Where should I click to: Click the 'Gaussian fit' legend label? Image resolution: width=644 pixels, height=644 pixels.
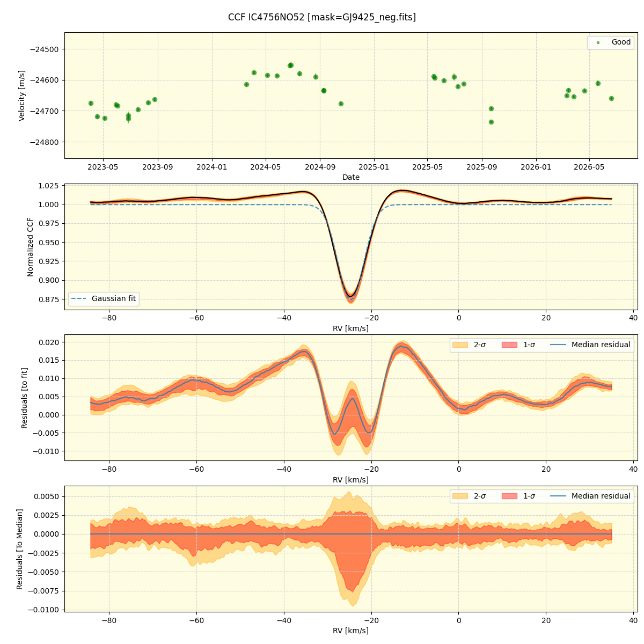(x=114, y=299)
